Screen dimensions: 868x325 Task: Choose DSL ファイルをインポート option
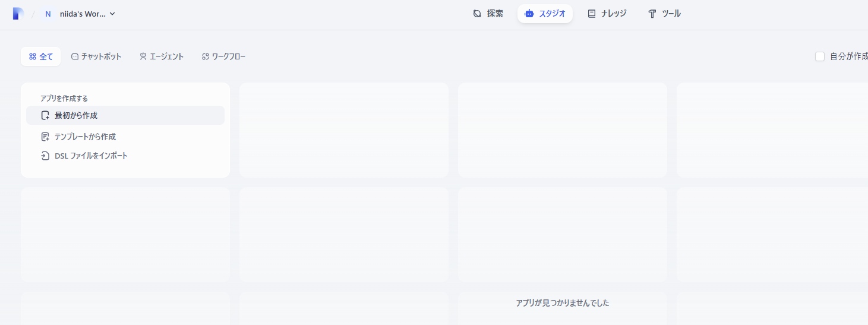pyautogui.click(x=125, y=156)
